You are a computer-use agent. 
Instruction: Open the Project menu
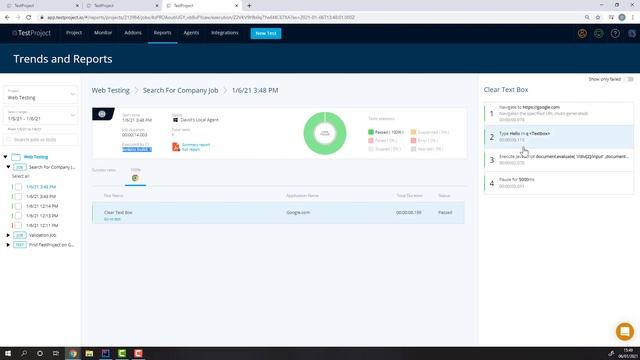click(x=74, y=33)
